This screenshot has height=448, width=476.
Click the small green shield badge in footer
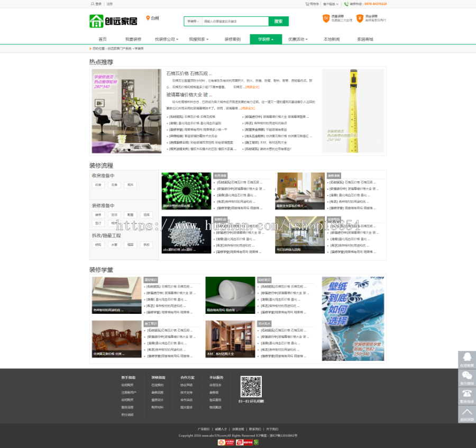257,443
